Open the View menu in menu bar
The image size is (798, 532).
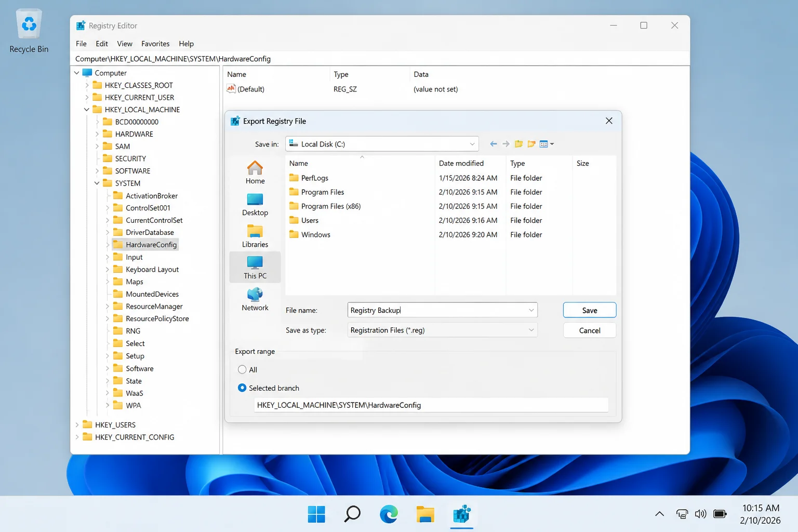125,44
